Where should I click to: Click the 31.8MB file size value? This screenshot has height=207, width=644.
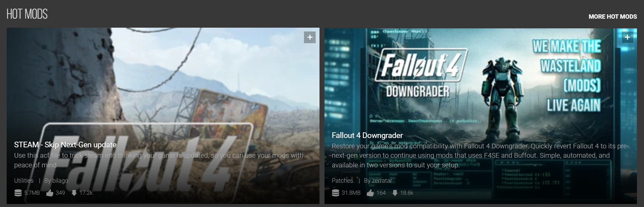[351, 193]
